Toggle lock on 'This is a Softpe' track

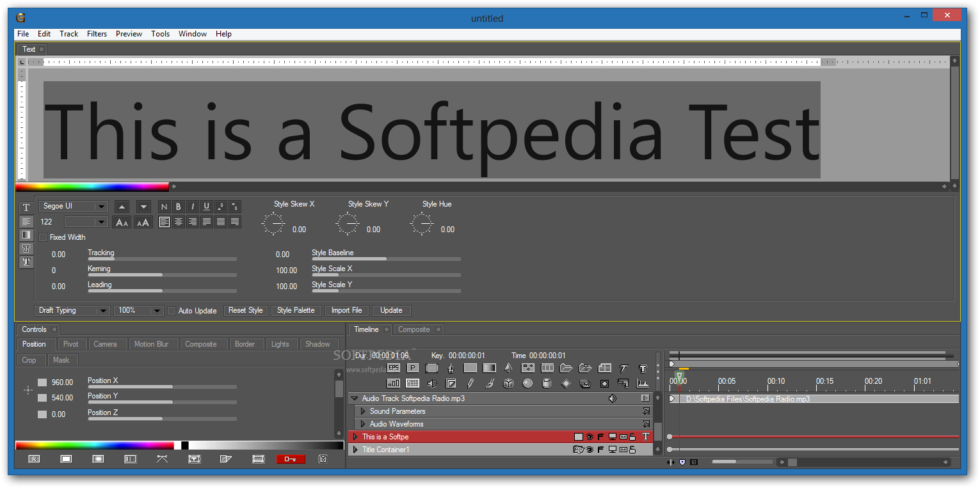pyautogui.click(x=632, y=437)
